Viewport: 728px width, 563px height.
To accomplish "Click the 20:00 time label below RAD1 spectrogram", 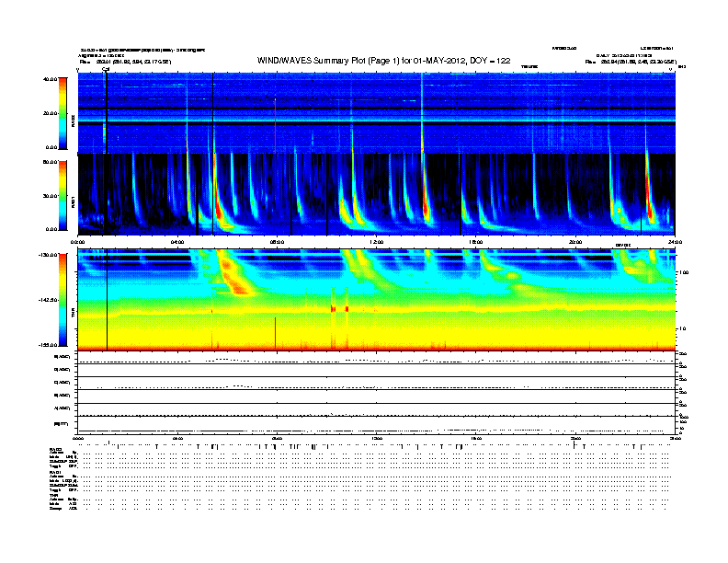I will tap(575, 242).
